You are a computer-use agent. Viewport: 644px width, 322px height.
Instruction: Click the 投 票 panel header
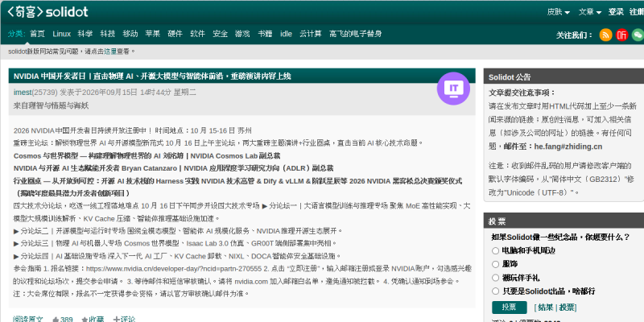[x=563, y=221]
